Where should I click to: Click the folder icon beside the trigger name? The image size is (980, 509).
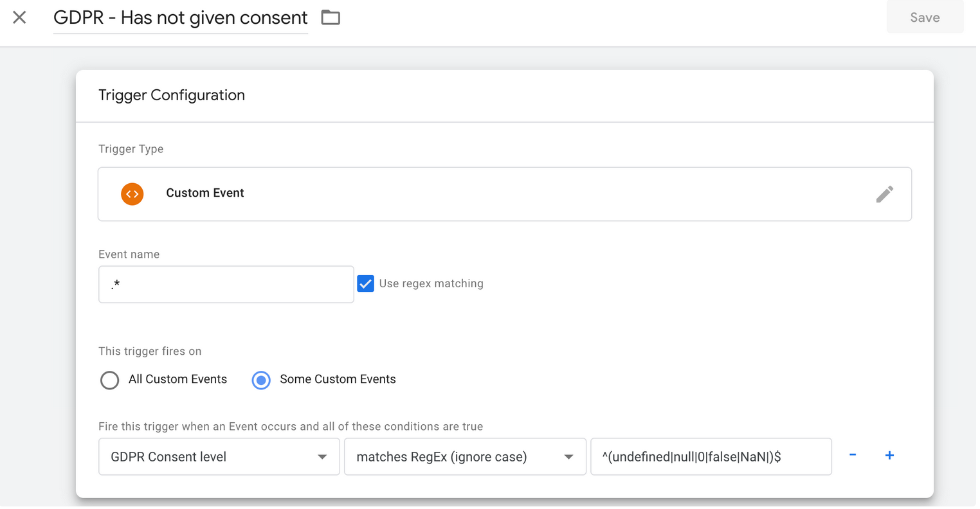(x=331, y=17)
